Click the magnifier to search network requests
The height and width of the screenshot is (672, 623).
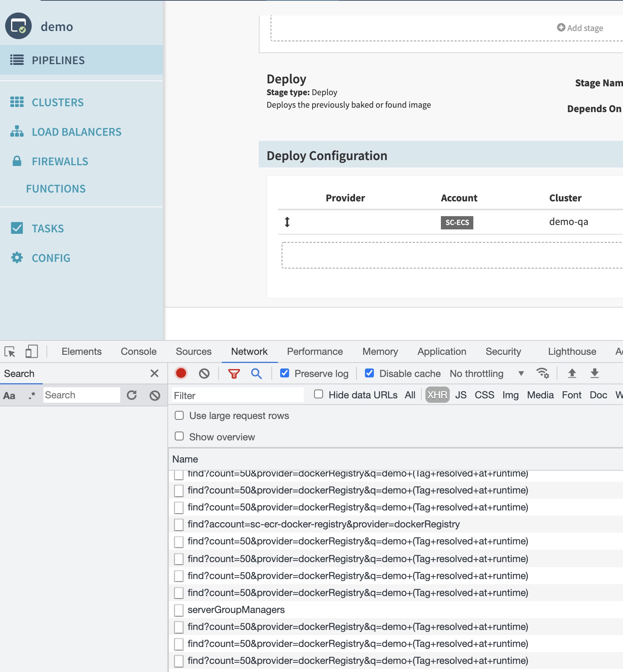click(x=256, y=373)
